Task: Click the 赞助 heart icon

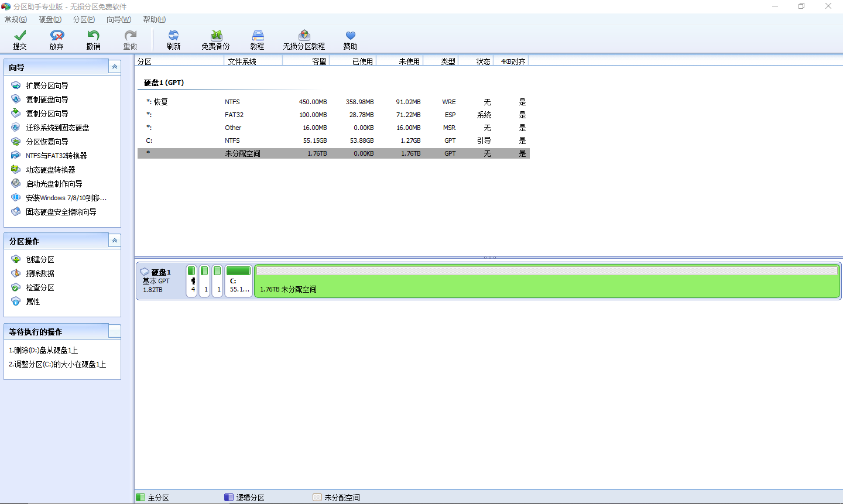Action: [x=350, y=36]
